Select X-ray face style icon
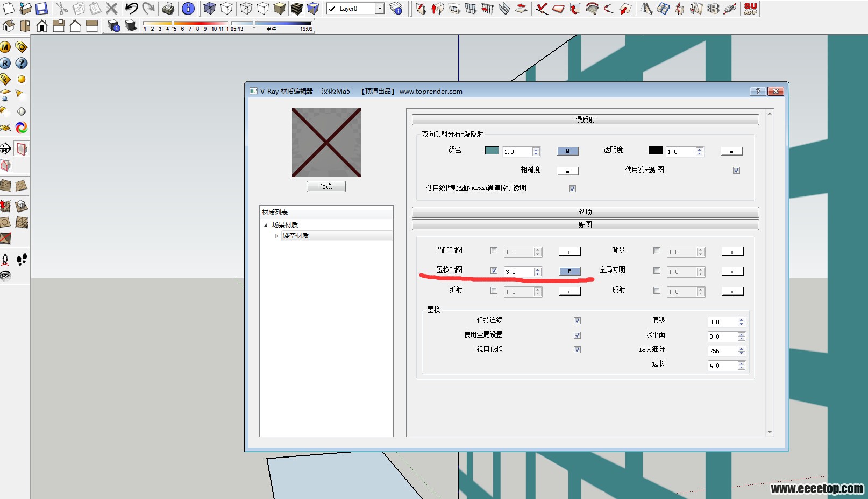 (x=210, y=8)
